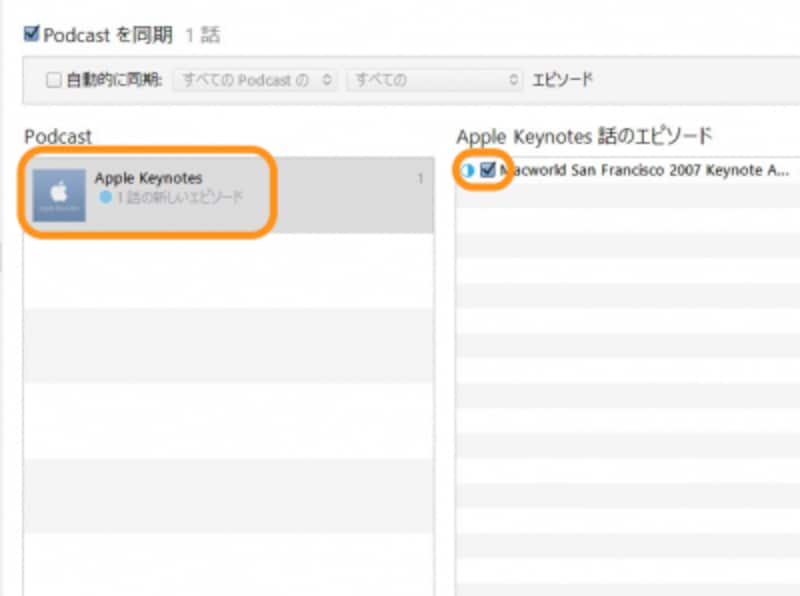Viewport: 800px width, 596px height.
Task: Uncheck the Podcast を同期 checkbox
Action: click(x=32, y=34)
